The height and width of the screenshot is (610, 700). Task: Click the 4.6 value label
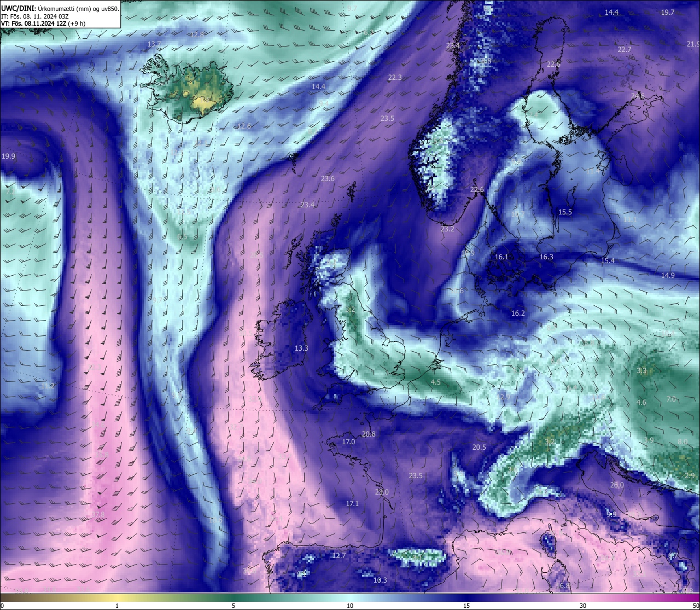[641, 402]
